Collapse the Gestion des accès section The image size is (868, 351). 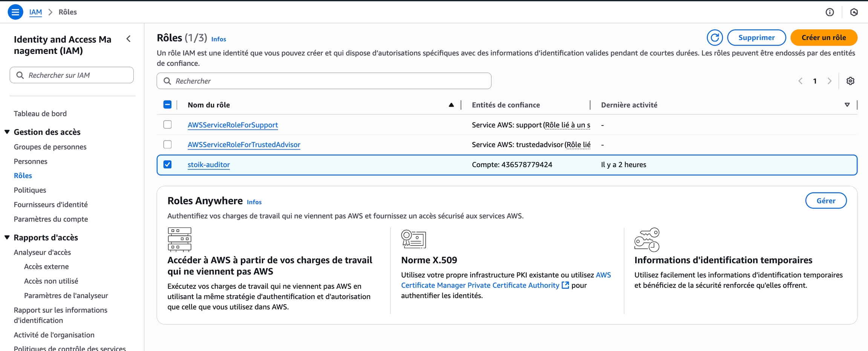pos(7,132)
